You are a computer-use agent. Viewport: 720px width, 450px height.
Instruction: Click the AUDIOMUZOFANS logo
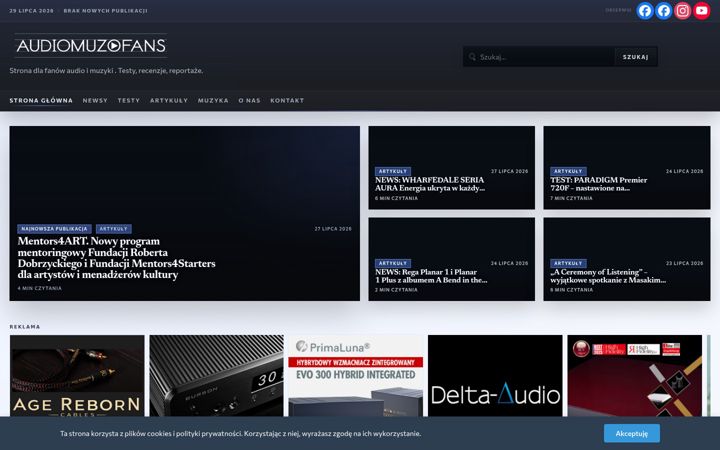(x=91, y=45)
